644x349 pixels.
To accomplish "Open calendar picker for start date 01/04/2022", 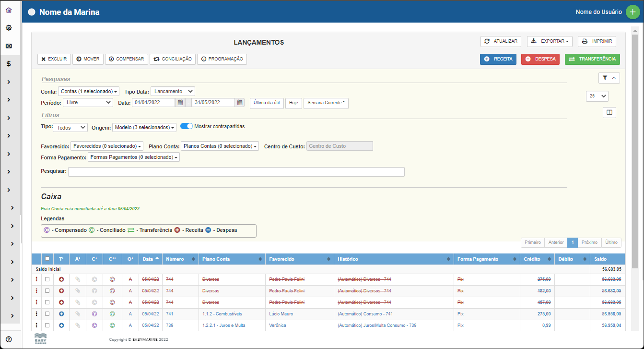I will point(180,102).
